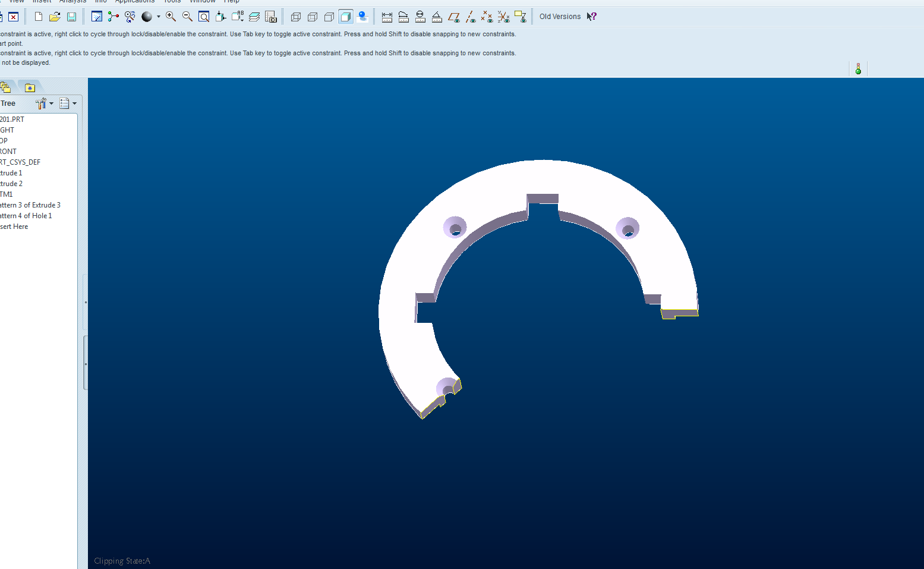Viewport: 924px width, 569px height.
Task: Select the RIGHT datum plane in tree
Action: pos(7,130)
